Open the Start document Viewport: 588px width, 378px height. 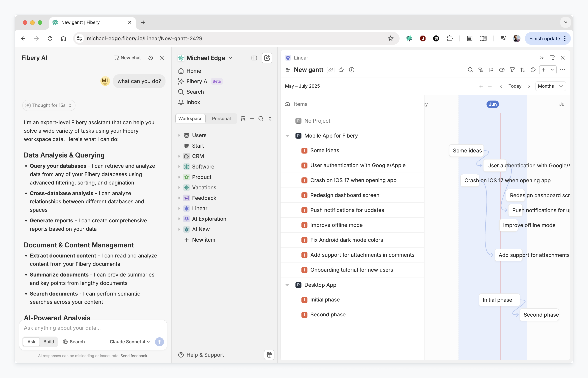pos(198,146)
